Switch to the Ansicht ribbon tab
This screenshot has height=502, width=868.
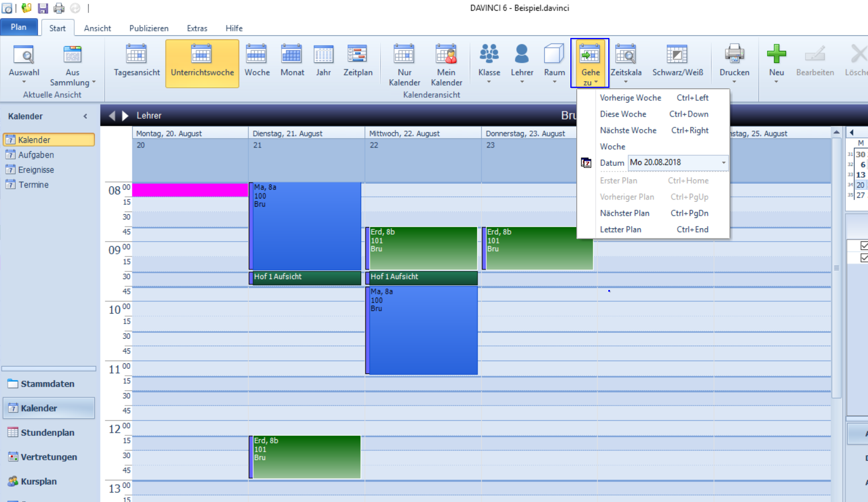point(98,28)
